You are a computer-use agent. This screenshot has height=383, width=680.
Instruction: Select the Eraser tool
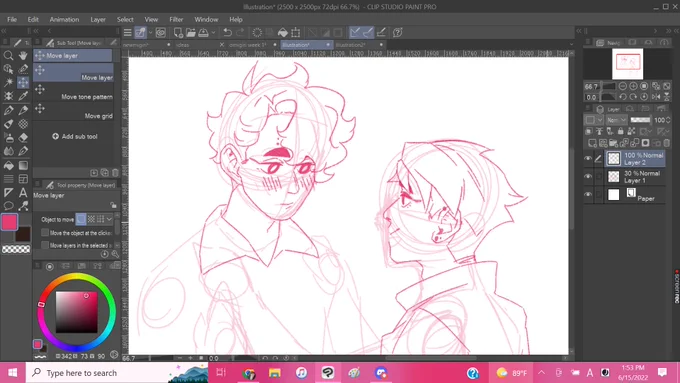(x=23, y=137)
